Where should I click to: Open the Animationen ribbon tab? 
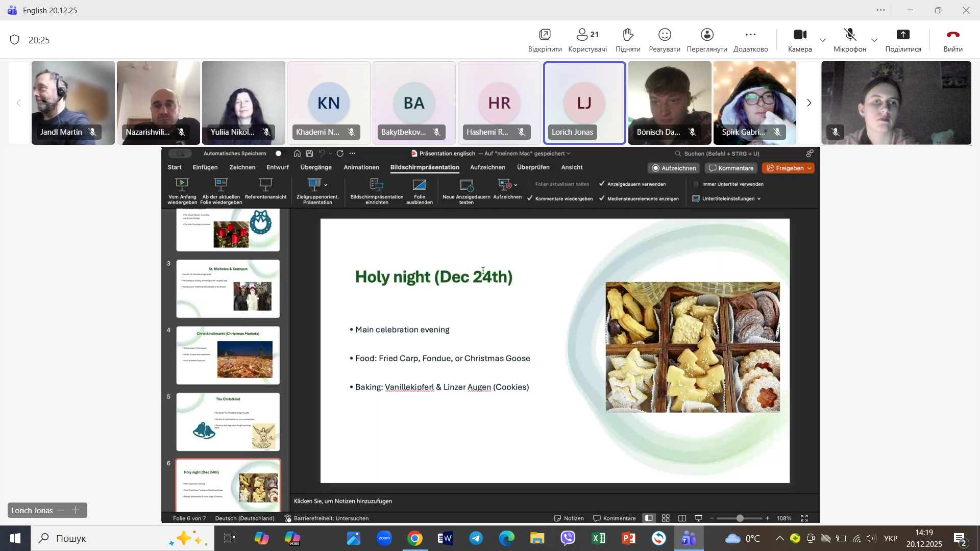pos(361,167)
